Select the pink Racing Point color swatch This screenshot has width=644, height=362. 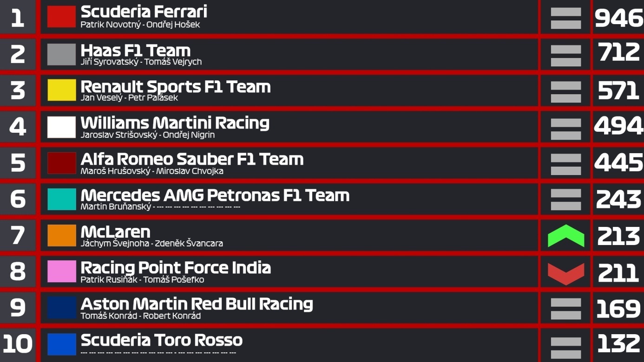(x=61, y=271)
